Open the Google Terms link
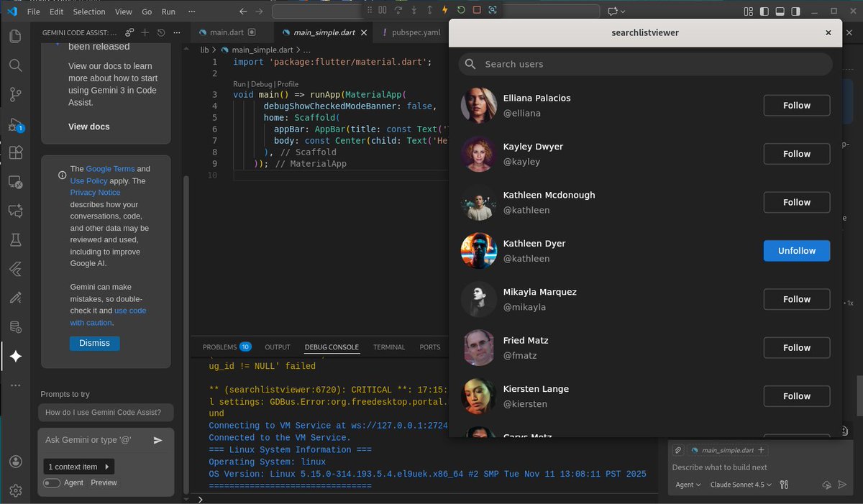Viewport: 863px width, 504px height. (110, 169)
